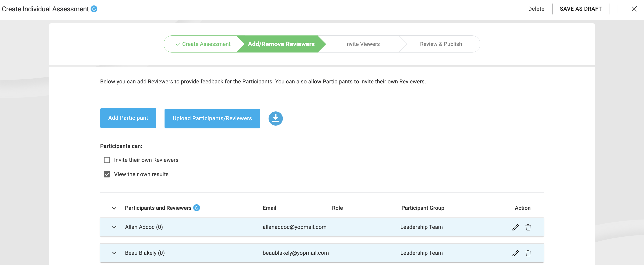Click the blue download template icon
The height and width of the screenshot is (265, 644).
click(x=276, y=118)
